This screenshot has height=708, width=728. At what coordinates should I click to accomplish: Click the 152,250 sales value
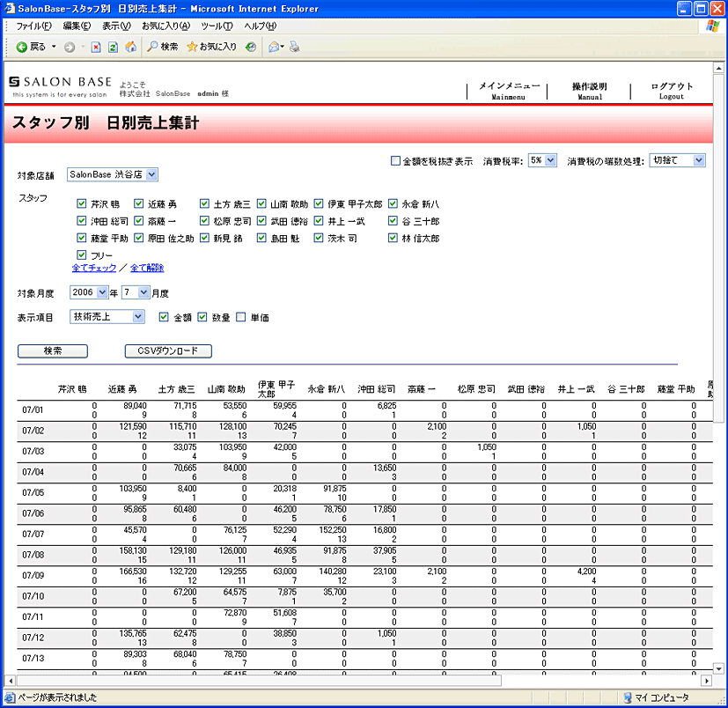click(333, 529)
